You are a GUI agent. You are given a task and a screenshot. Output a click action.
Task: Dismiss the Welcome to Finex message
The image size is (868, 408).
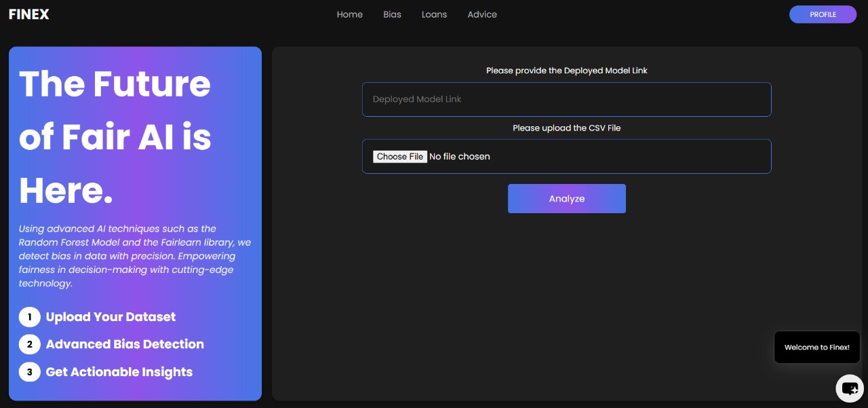click(x=816, y=347)
